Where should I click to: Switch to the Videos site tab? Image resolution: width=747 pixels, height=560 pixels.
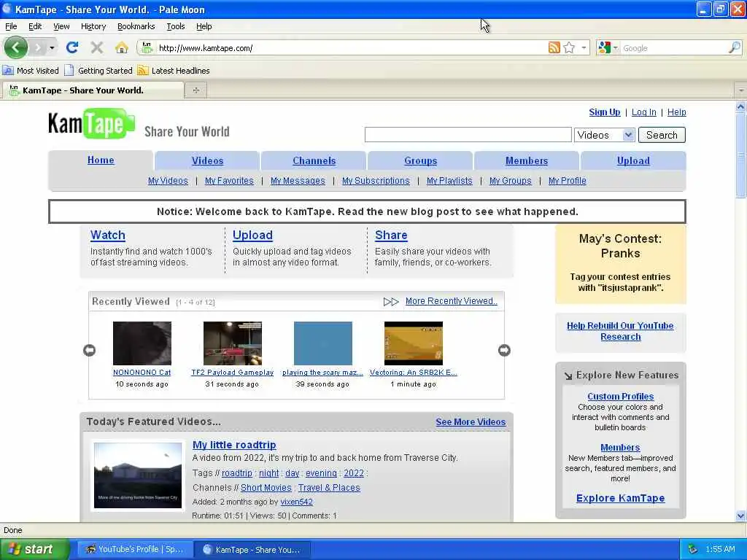coord(207,161)
